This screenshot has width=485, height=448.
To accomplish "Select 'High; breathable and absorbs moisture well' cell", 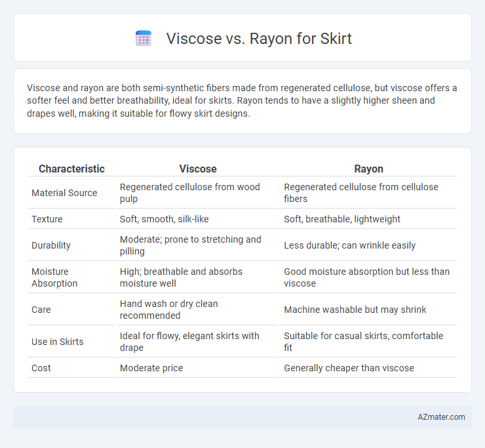I will (x=198, y=277).
